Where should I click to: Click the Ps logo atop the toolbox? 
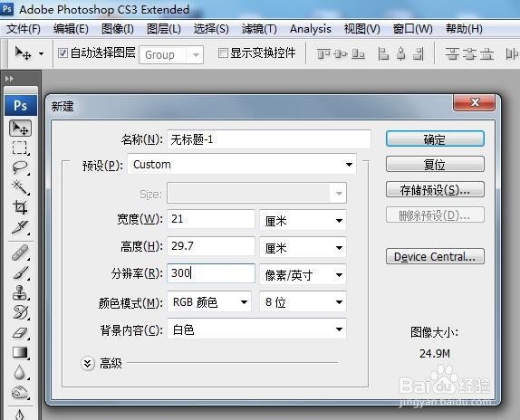(x=21, y=106)
